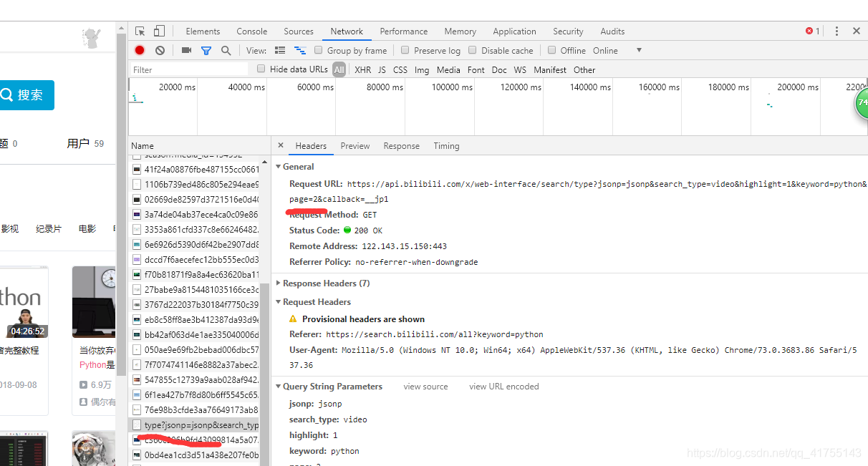Go to the Security tab
Viewport: 868px width, 466px height.
(568, 31)
